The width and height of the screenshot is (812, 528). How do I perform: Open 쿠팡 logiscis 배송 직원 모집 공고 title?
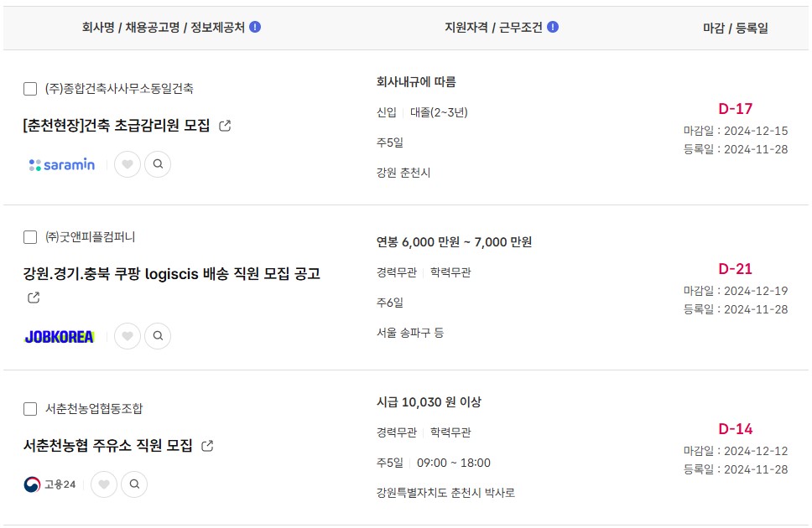[171, 273]
